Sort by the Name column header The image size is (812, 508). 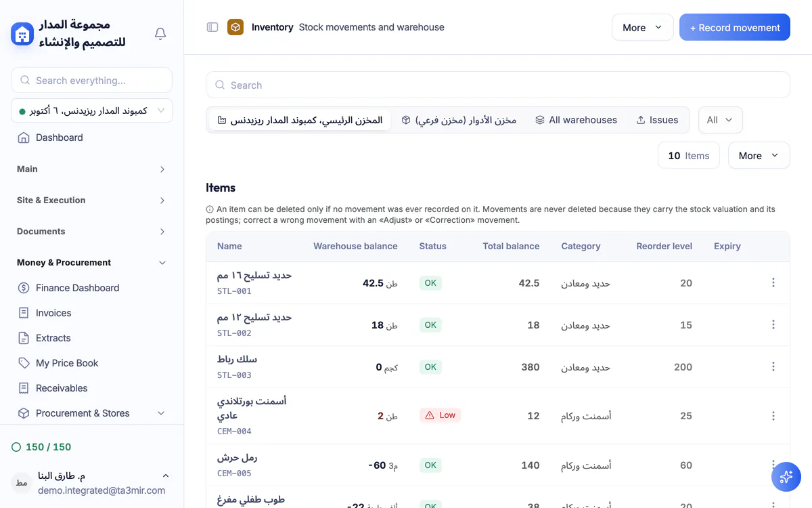click(x=229, y=246)
